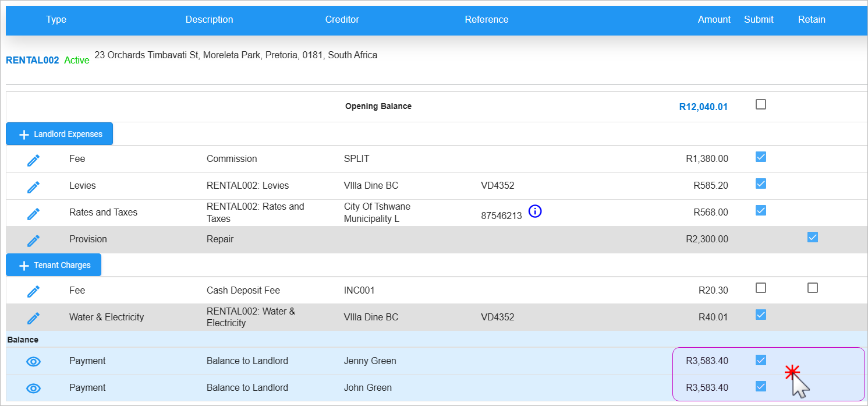Untick Submit for Rates and Taxes
The height and width of the screenshot is (406, 868).
pyautogui.click(x=760, y=210)
